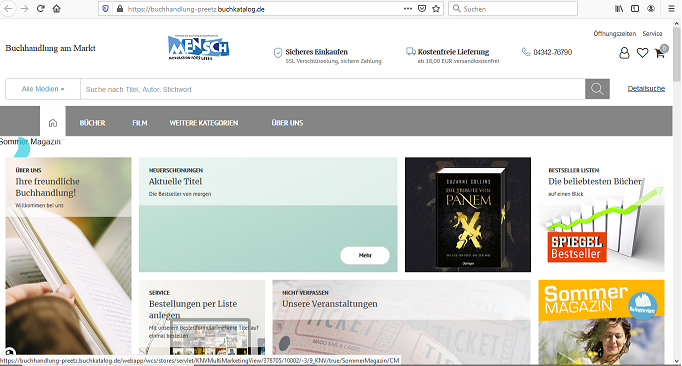
Task: Open the Panem book cover tile
Action: coord(468,215)
